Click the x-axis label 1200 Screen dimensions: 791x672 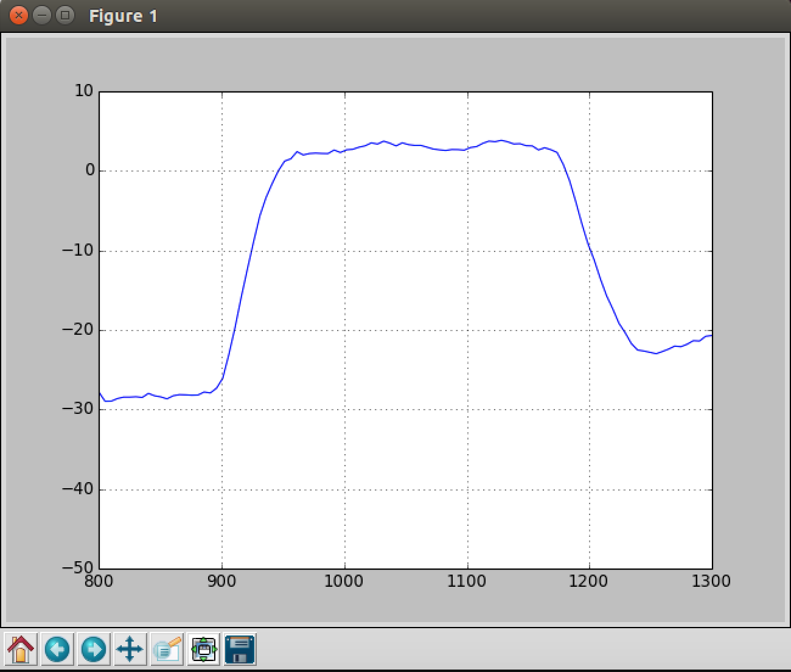tap(589, 581)
